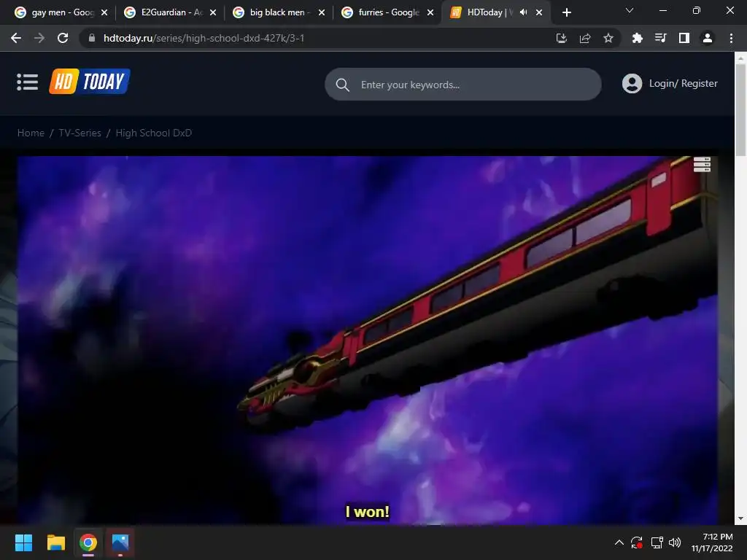Mute the HDToday tab audio icon
Screen dimensions: 747x560
coord(524,12)
